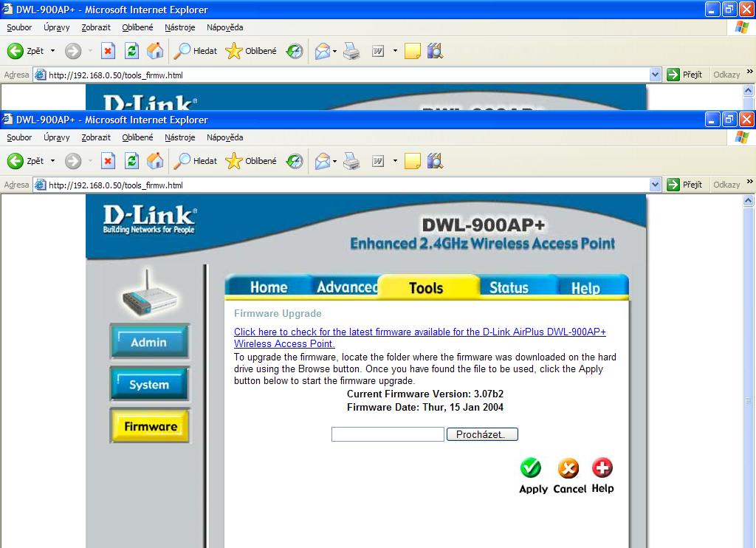Open the Oblíbené menu in rear window
756x548 pixels.
point(137,27)
